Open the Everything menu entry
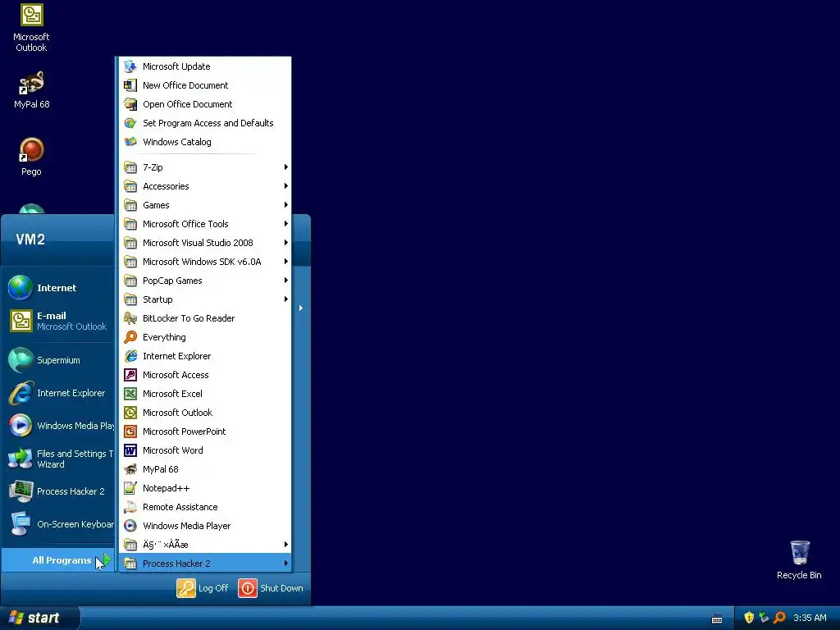The width and height of the screenshot is (840, 630). (205, 337)
